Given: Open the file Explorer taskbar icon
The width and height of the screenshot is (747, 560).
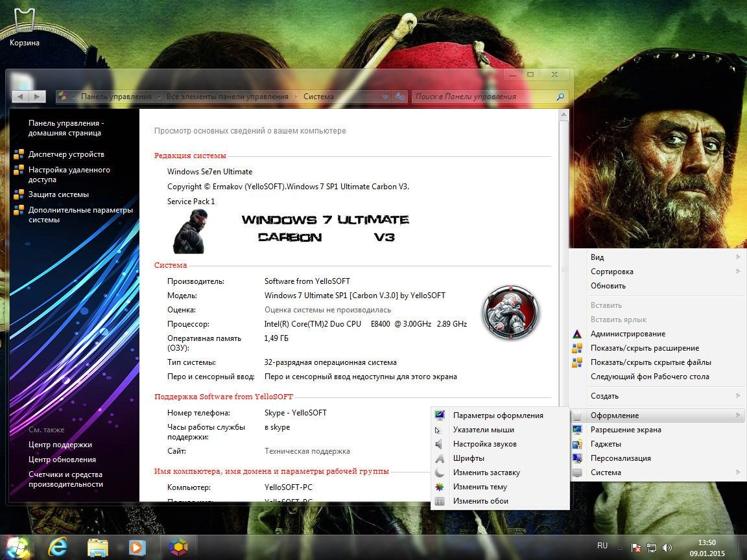Looking at the screenshot, I should (x=98, y=548).
